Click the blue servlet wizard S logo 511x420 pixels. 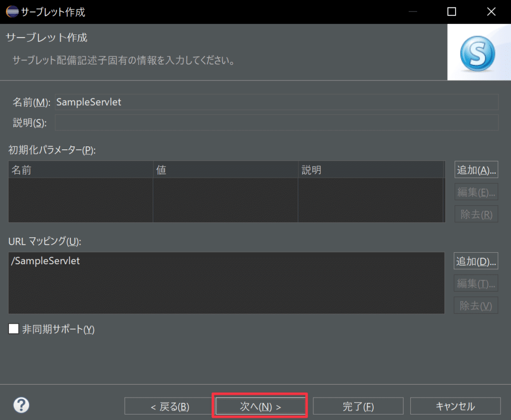pyautogui.click(x=478, y=52)
